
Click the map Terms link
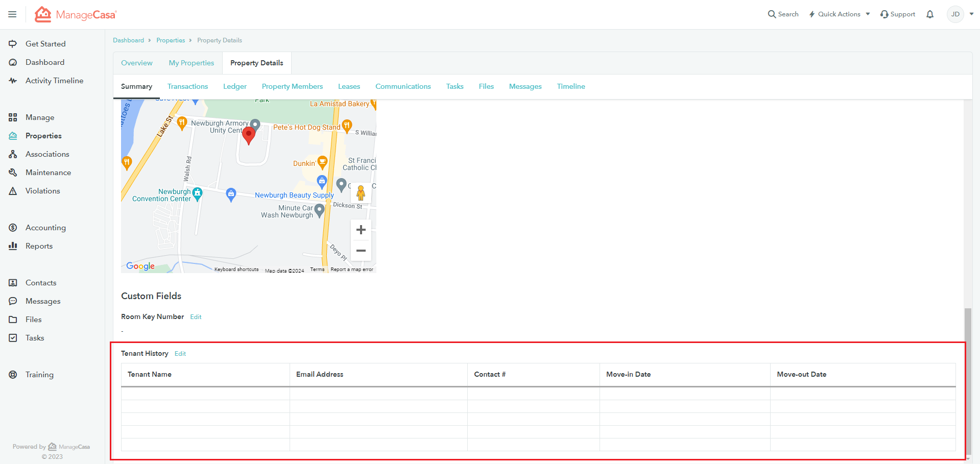point(317,270)
